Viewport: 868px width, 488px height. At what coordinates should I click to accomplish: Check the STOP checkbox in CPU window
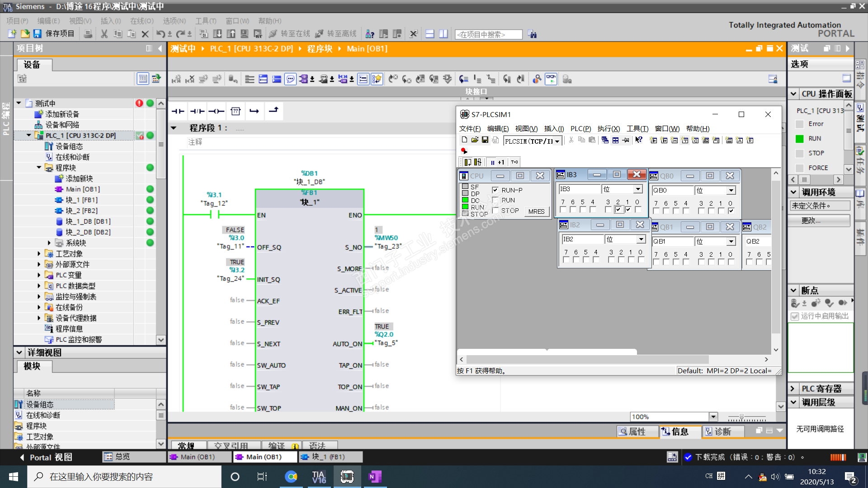[495, 211]
